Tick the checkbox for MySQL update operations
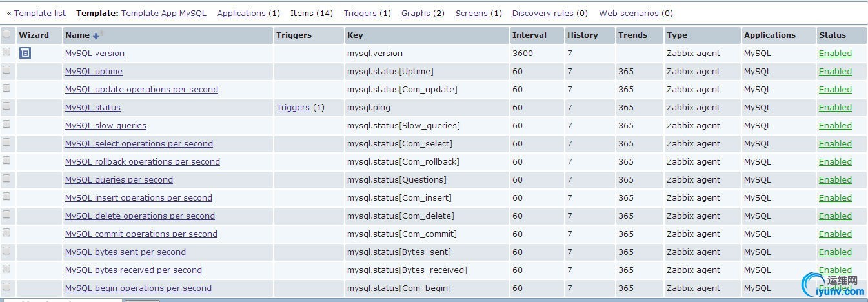Screen dimensions: 868x302 6,88
